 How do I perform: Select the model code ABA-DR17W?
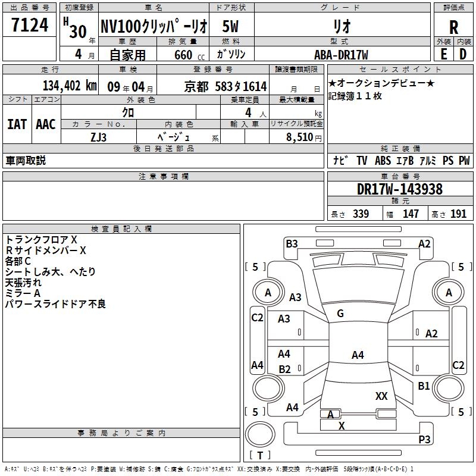pos(341,55)
